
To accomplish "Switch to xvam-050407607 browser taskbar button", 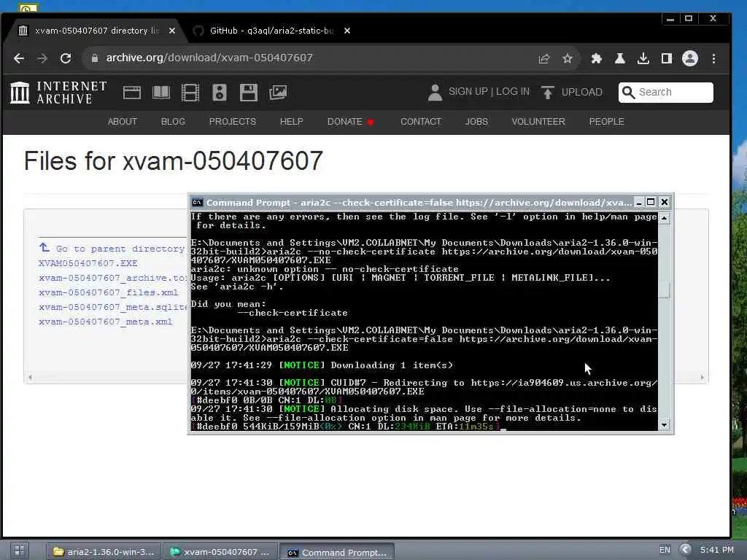I will click(x=220, y=552).
